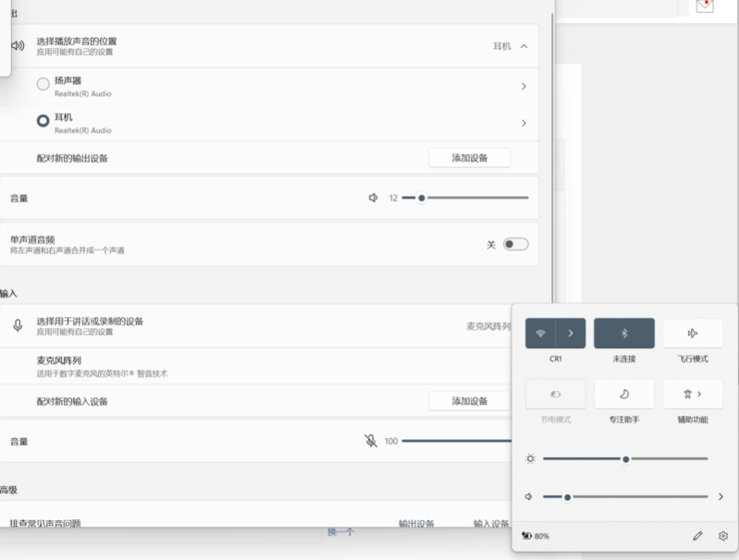Click the battery 80% indicator
The image size is (739, 560).
click(536, 536)
